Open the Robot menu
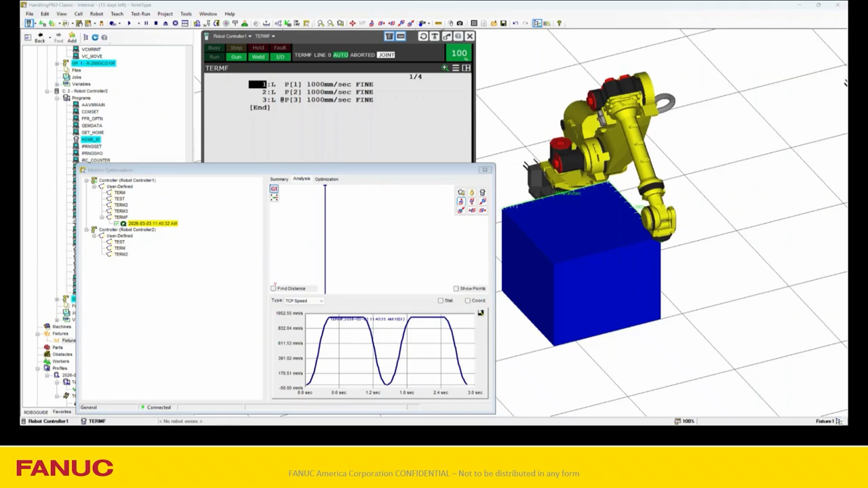The height and width of the screenshot is (488, 868). coord(96,14)
